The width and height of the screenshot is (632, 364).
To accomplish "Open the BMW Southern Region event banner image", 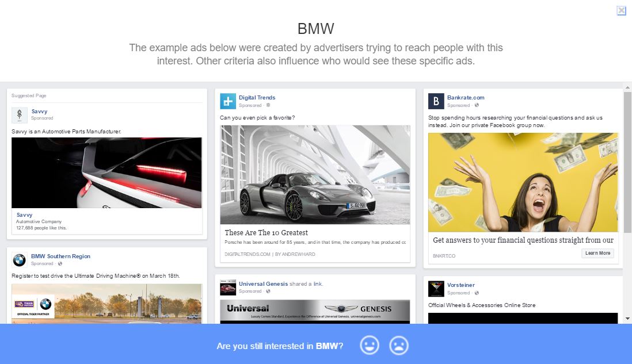I will click(106, 304).
